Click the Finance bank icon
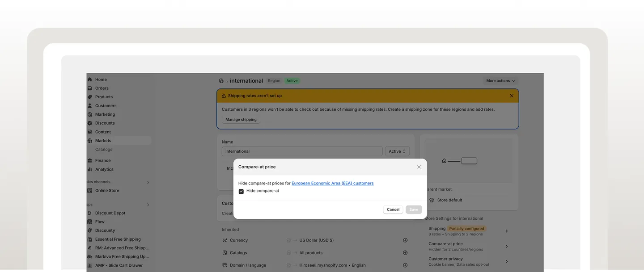Image resolution: width=644 pixels, height=272 pixels. pos(90,160)
